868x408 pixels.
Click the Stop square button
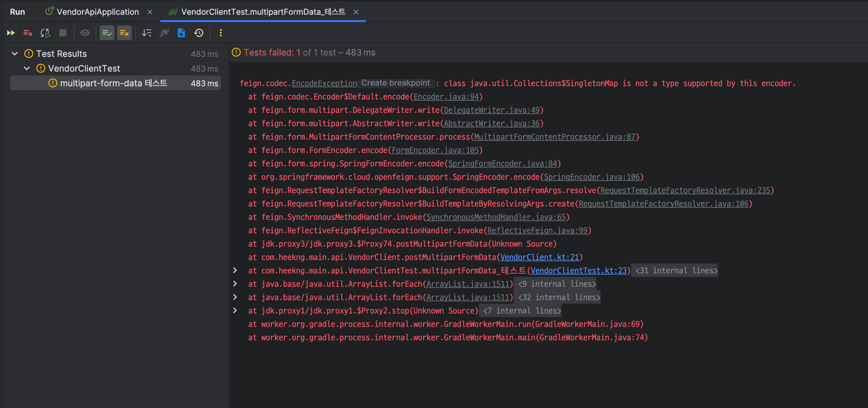[x=63, y=33]
